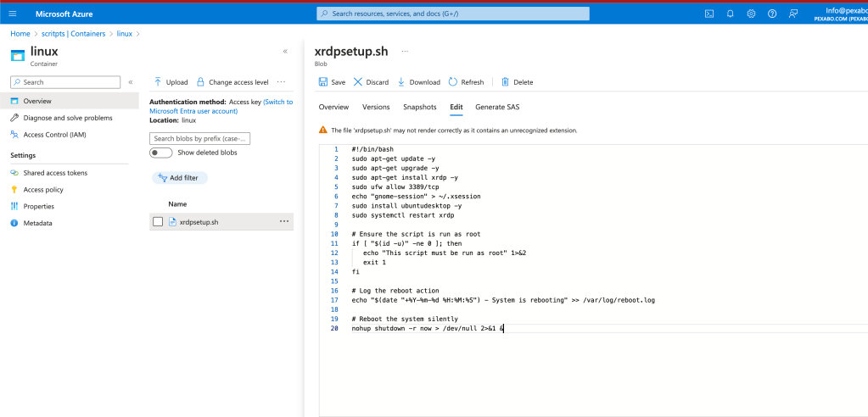Screen dimensions: 868x417
Task: Click Add filter button
Action: [180, 177]
